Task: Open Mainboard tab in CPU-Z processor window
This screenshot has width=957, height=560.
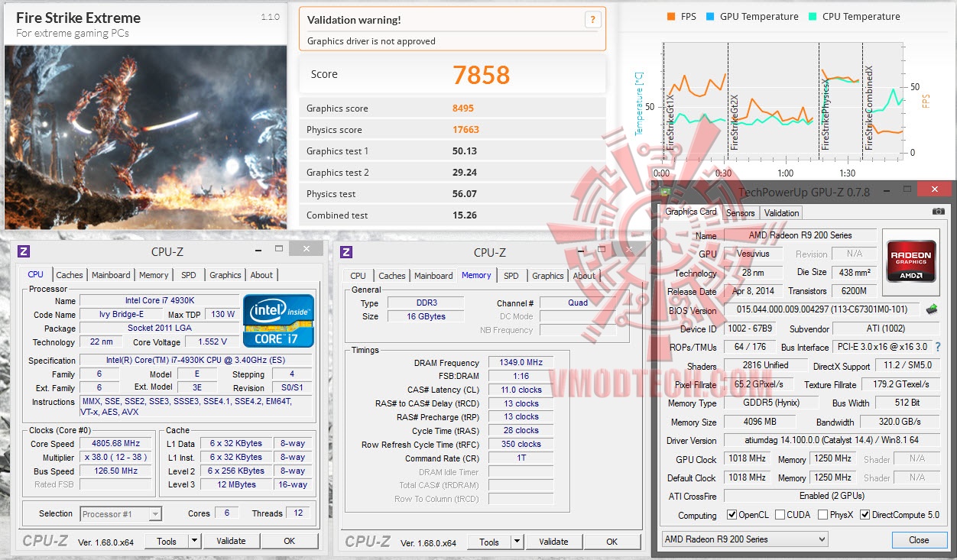Action: 111,275
